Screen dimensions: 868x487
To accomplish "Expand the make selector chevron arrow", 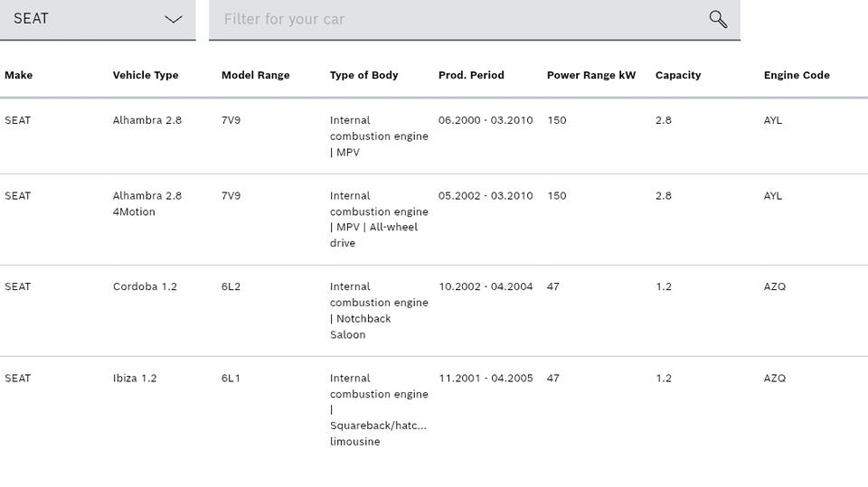I will [x=174, y=19].
